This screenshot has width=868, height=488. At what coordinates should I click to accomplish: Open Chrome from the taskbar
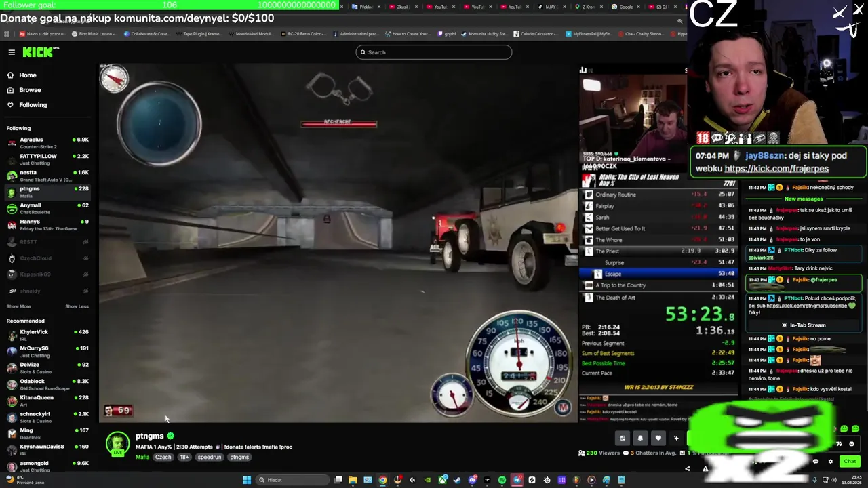382,480
